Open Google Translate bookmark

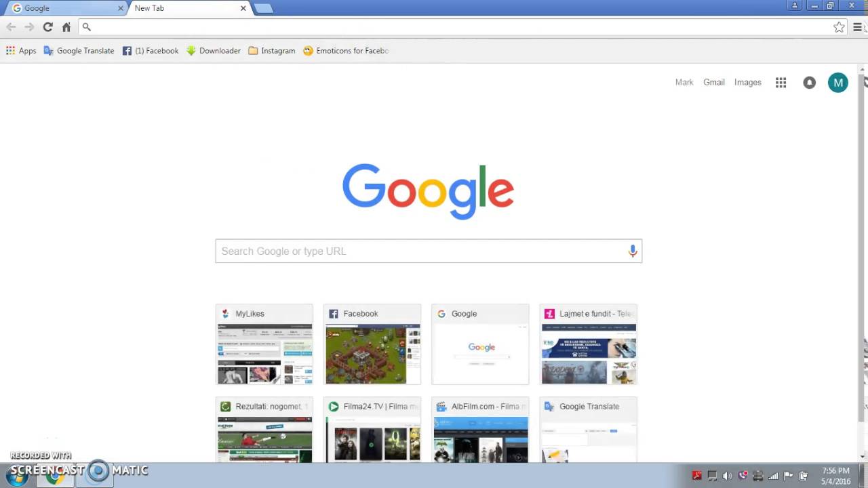pyautogui.click(x=79, y=51)
